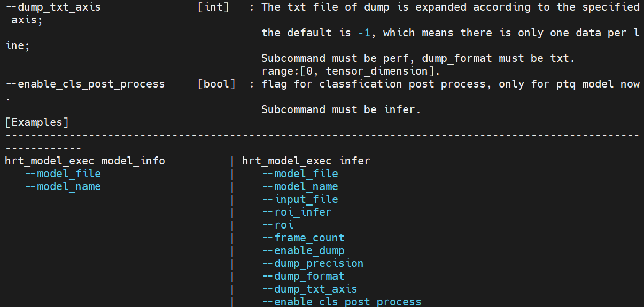
Task: Select the hrt_model_exec model_info command
Action: tap(85, 161)
